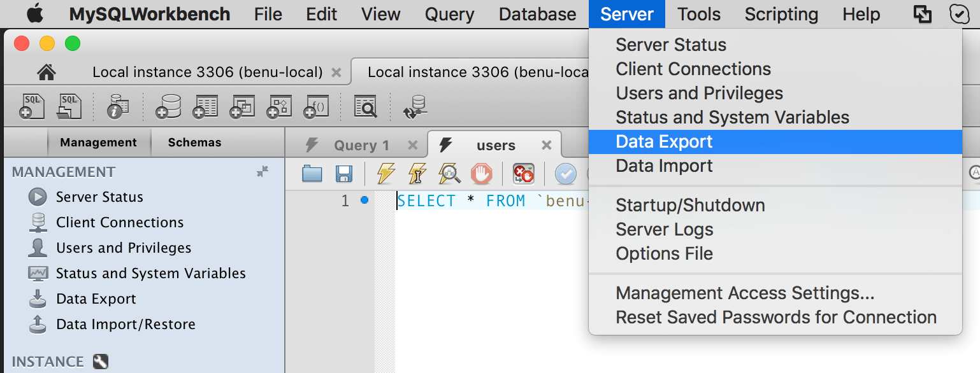The height and width of the screenshot is (373, 980).
Task: Execute the SQL script lightning icon
Action: point(386,173)
